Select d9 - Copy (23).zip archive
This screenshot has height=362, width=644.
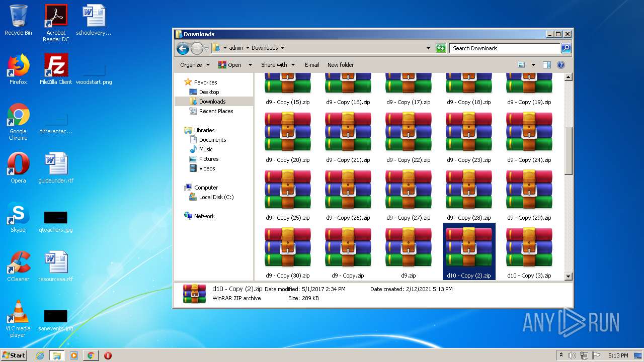pos(469,137)
